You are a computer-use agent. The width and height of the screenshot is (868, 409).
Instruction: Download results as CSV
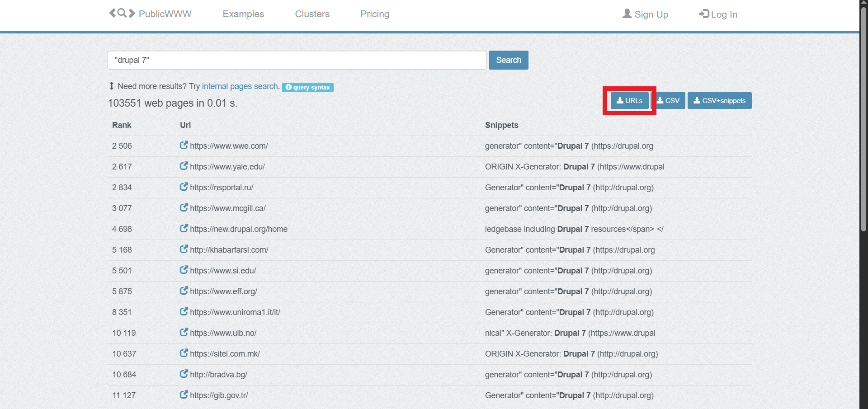pos(669,100)
